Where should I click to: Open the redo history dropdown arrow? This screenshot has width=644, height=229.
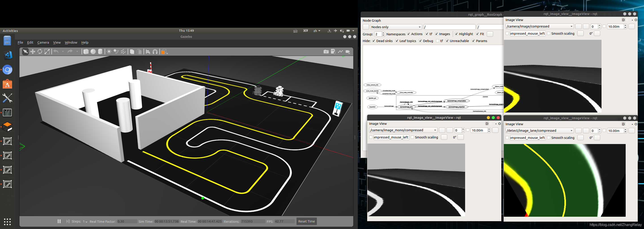(x=77, y=51)
